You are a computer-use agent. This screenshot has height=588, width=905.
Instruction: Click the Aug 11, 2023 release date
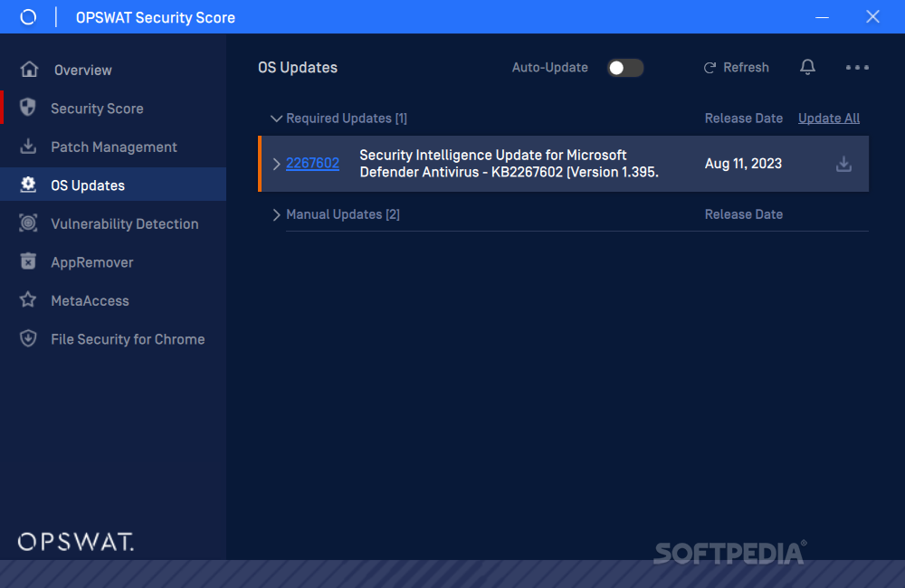point(743,164)
